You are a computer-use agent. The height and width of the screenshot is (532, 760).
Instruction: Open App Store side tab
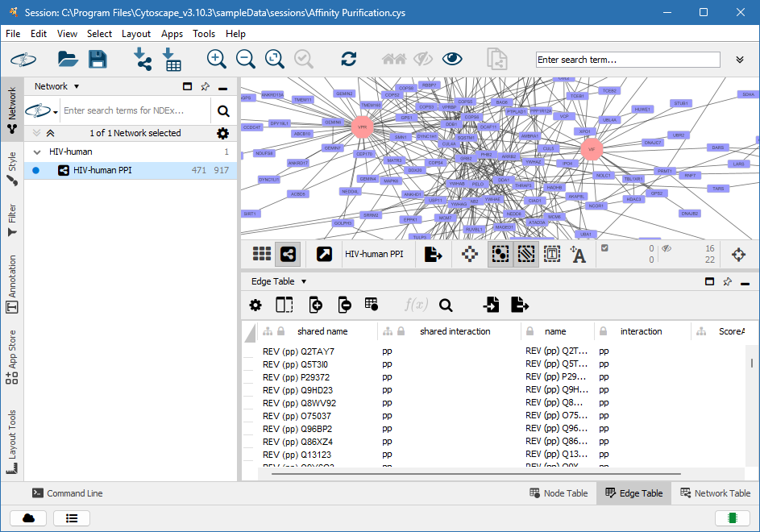click(x=12, y=357)
